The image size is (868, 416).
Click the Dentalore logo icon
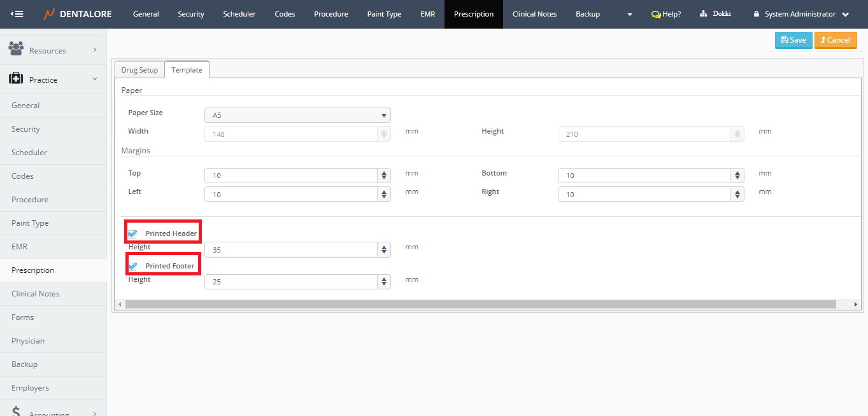tap(50, 14)
